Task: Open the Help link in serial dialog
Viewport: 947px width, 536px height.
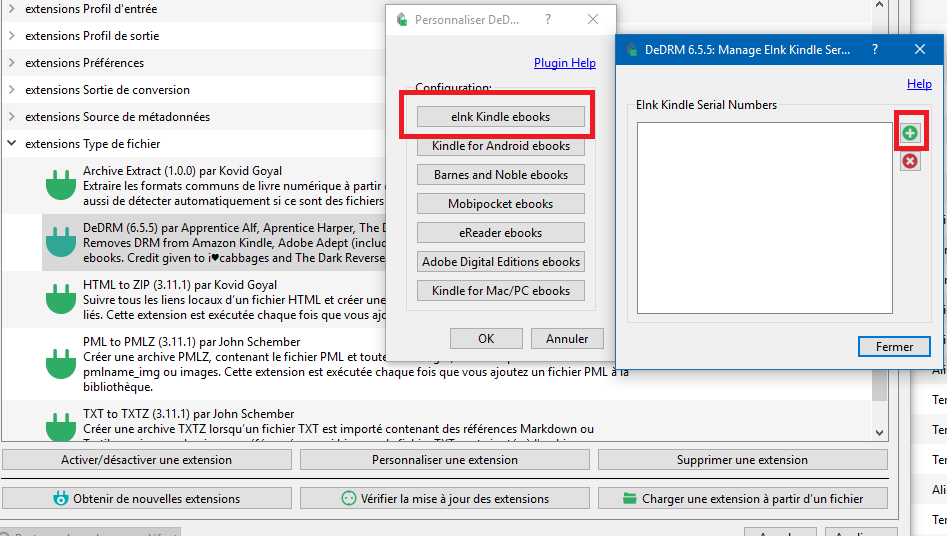Action: click(919, 84)
